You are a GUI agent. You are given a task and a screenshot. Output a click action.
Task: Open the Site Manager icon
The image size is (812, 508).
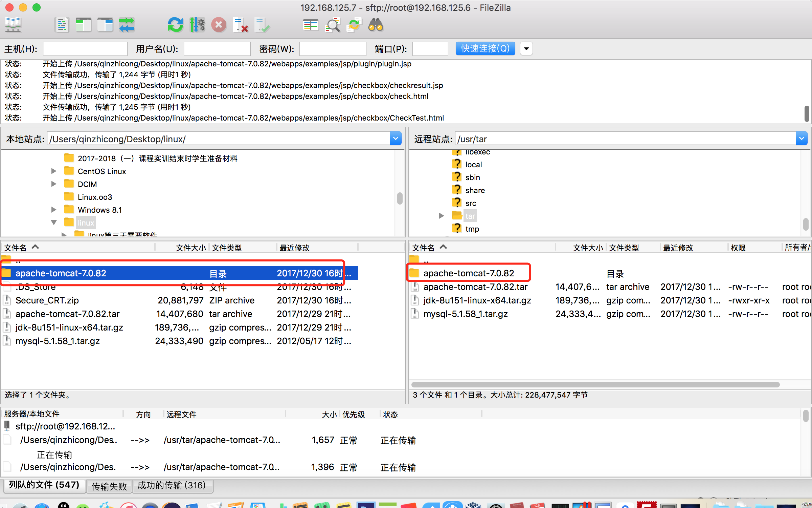click(x=14, y=25)
